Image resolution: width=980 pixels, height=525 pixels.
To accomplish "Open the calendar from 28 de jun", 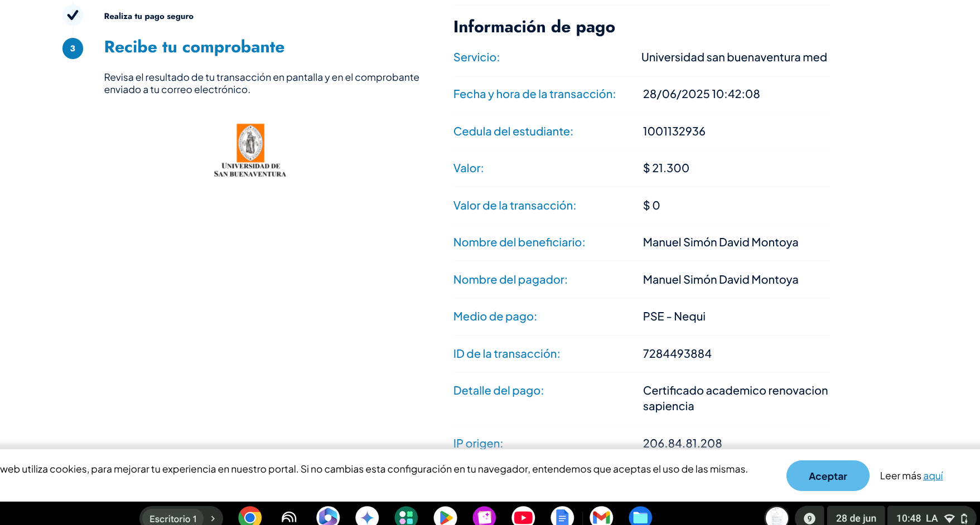I will tap(856, 518).
